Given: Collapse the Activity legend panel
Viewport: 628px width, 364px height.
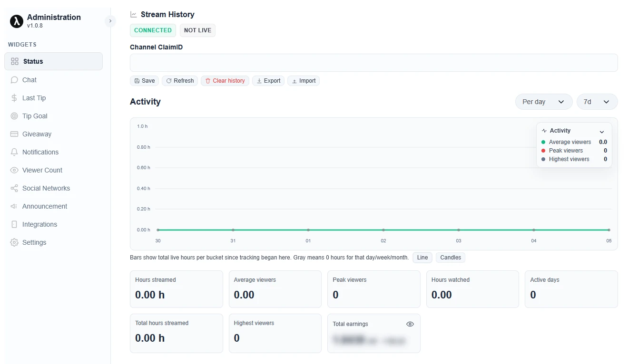Looking at the screenshot, I should point(602,132).
